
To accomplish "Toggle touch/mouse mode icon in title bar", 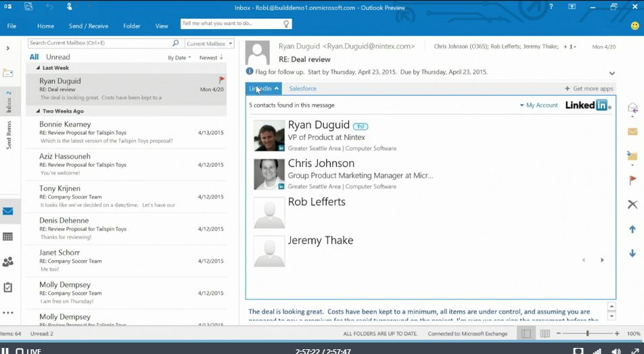I will (70, 7).
